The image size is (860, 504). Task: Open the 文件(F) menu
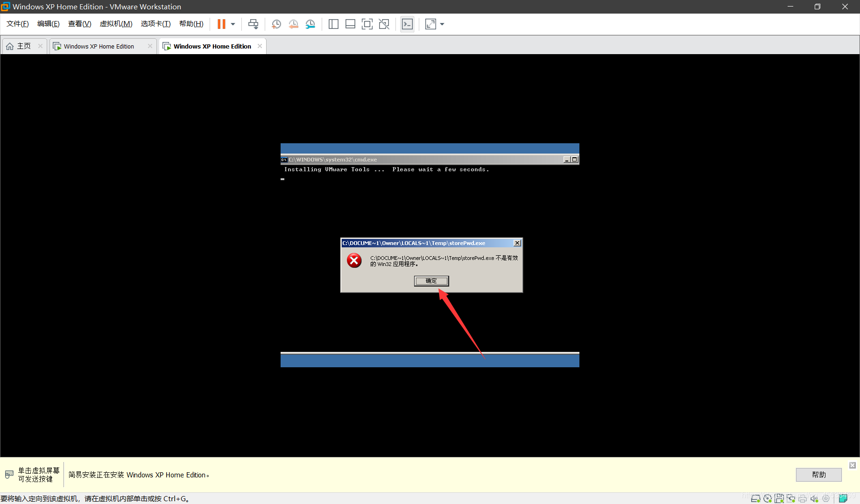click(18, 24)
